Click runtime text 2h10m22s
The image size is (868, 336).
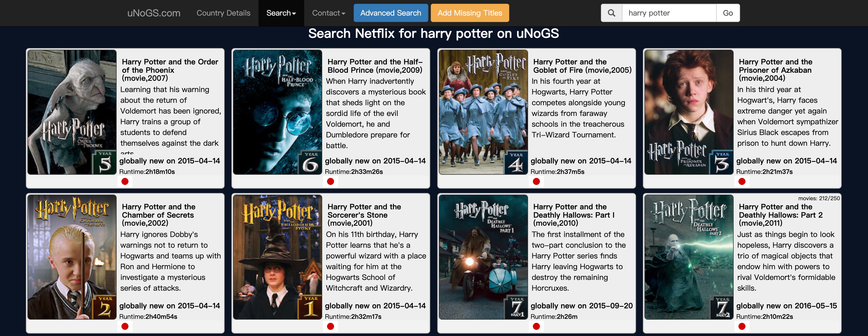[778, 316]
